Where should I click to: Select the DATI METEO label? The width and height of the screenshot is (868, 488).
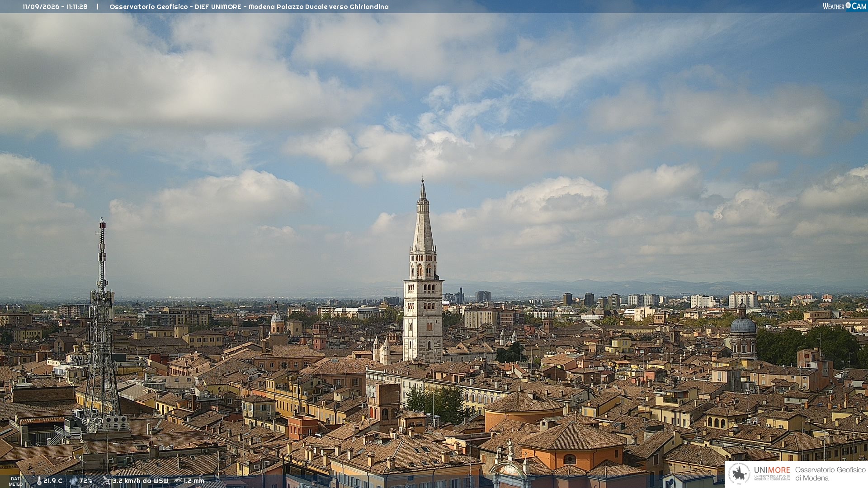tap(16, 481)
